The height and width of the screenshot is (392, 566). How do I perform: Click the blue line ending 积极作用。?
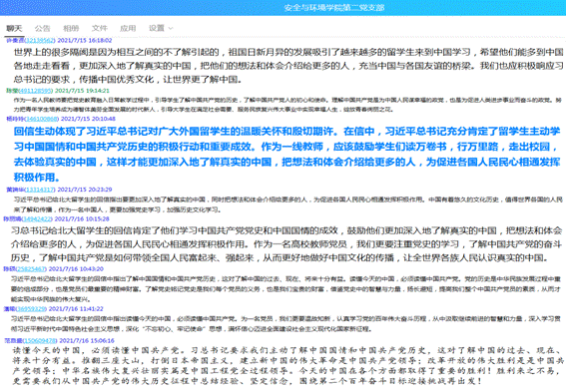coord(37,178)
